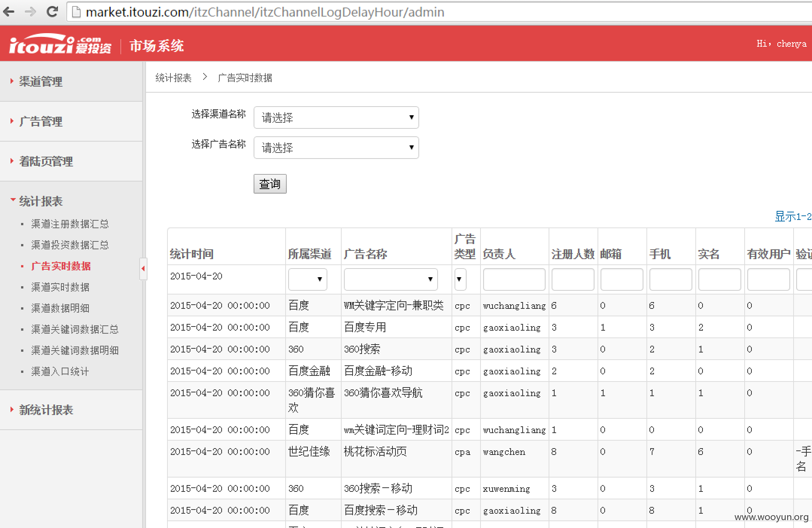Screen dimensions: 812x528
Task: Open the 选择渠道名称 dropdown
Action: coord(336,118)
